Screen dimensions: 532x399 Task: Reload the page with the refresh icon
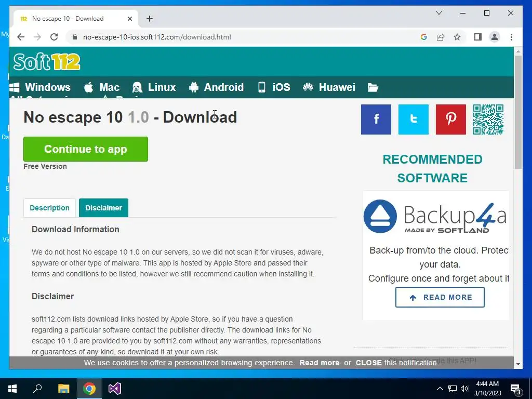tap(54, 37)
